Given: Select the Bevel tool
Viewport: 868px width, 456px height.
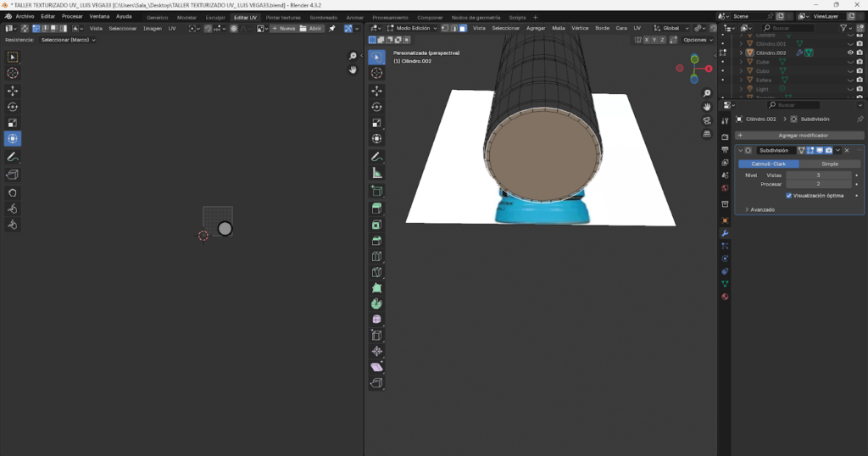Looking at the screenshot, I should [x=377, y=241].
